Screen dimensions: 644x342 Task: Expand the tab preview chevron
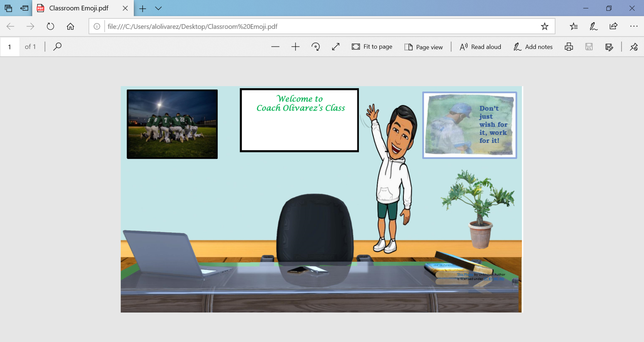(x=158, y=8)
